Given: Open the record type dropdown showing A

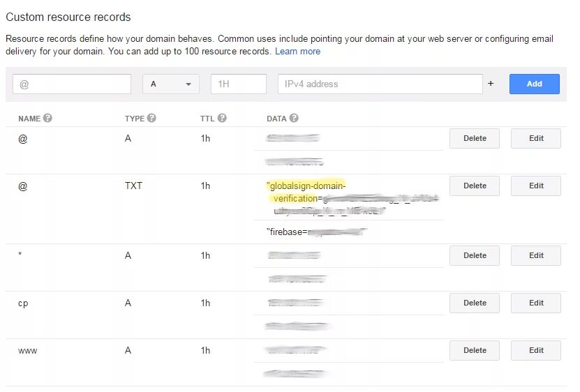Looking at the screenshot, I should (171, 84).
